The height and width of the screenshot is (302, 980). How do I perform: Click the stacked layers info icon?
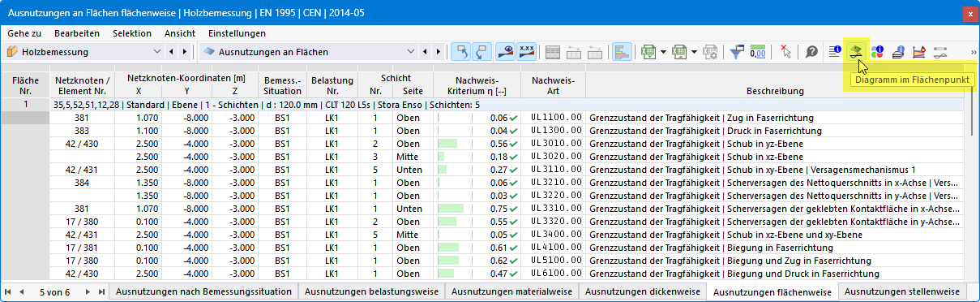tap(898, 51)
